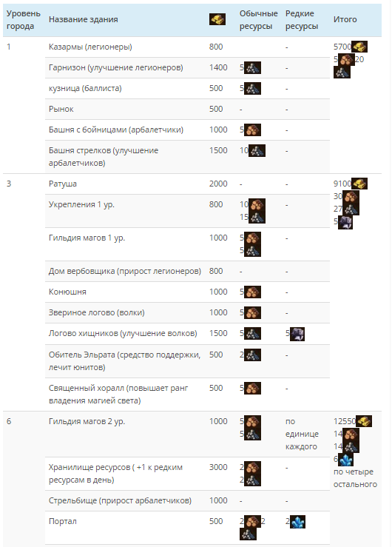Click the wood icon in the Башня с бойницами row
The width and height of the screenshot is (392, 547).
coord(252,130)
